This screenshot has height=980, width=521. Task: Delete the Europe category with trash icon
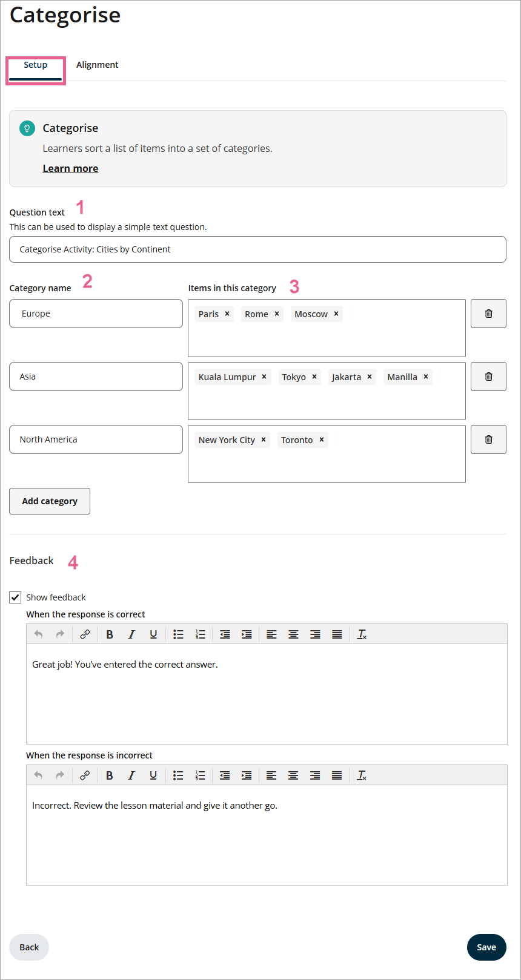tap(488, 314)
